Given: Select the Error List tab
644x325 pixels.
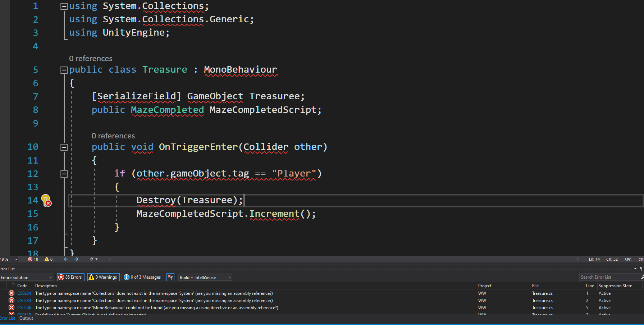Looking at the screenshot, I should point(8,318).
